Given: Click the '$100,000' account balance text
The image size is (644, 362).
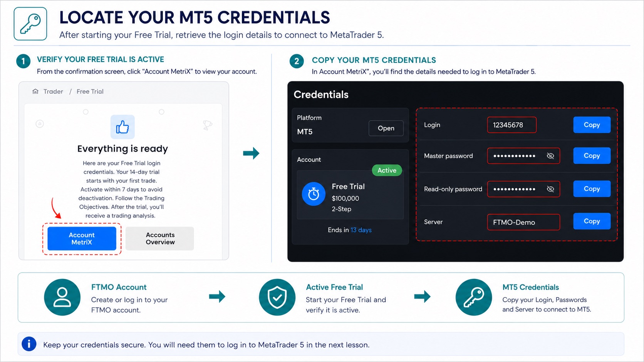Looking at the screenshot, I should click(x=345, y=199).
